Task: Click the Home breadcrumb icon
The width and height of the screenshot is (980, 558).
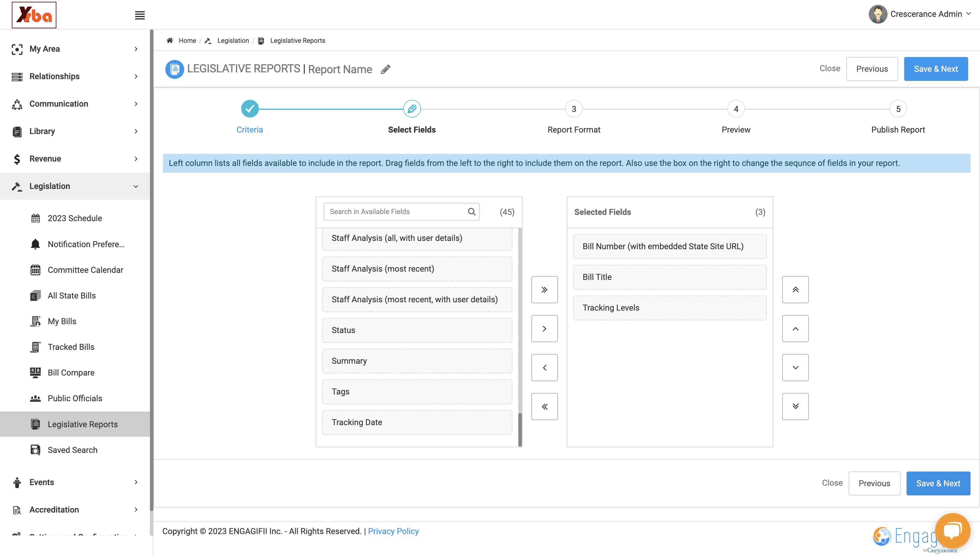Action: (170, 40)
